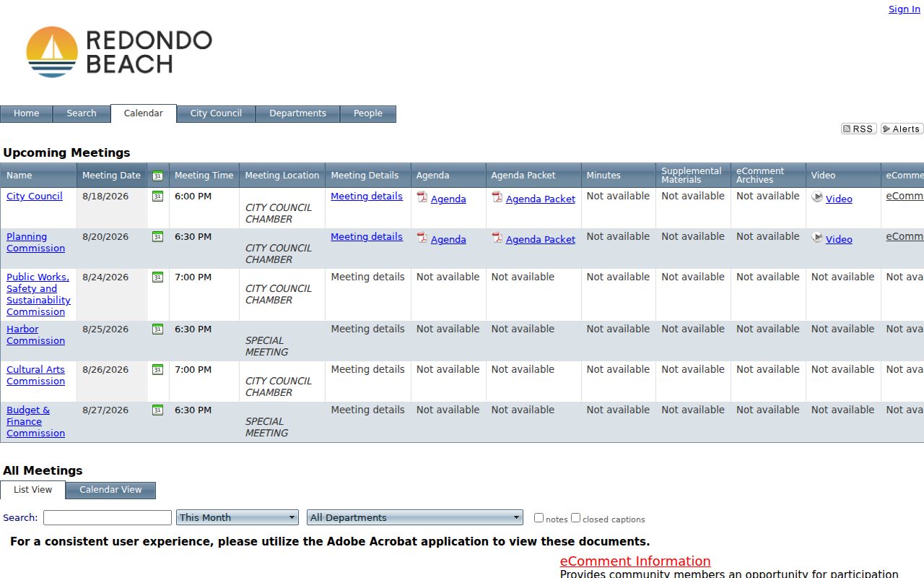The image size is (924, 578).
Task: Select the List View tab
Action: point(32,490)
